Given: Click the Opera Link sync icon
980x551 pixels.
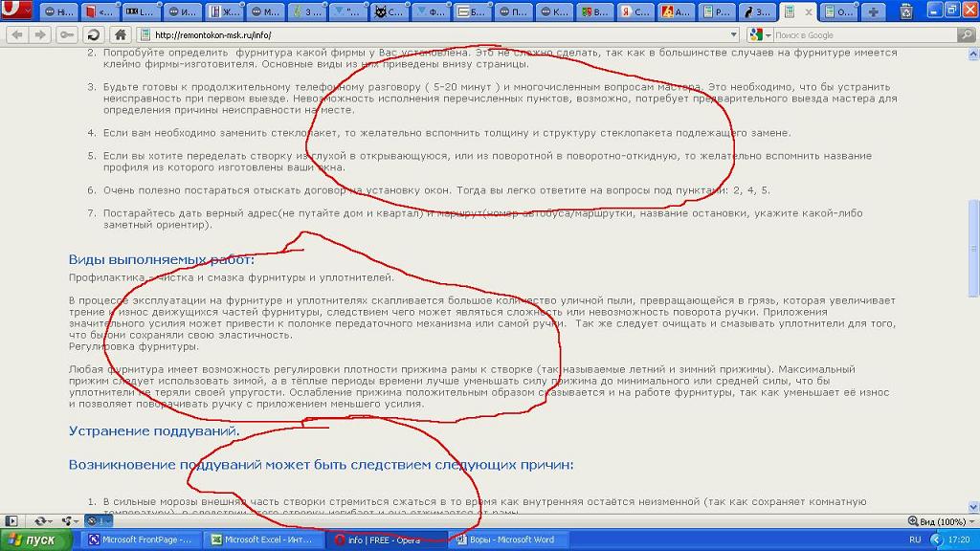Looking at the screenshot, I should tap(40, 521).
